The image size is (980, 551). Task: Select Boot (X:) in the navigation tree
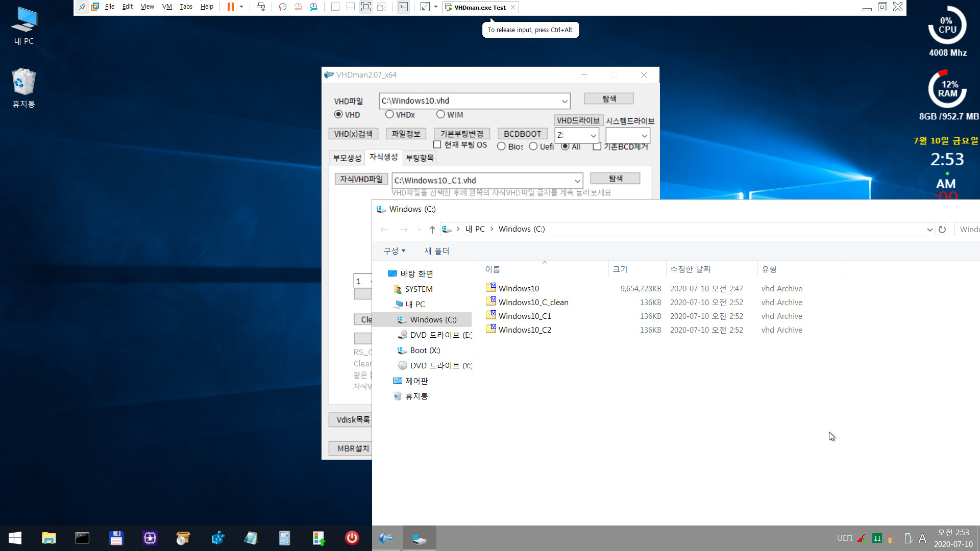point(425,350)
